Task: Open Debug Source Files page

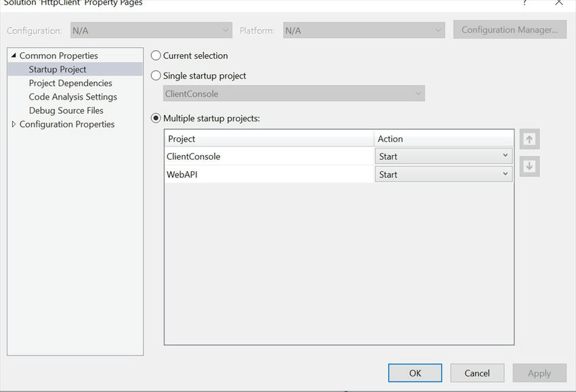Action: (66, 110)
